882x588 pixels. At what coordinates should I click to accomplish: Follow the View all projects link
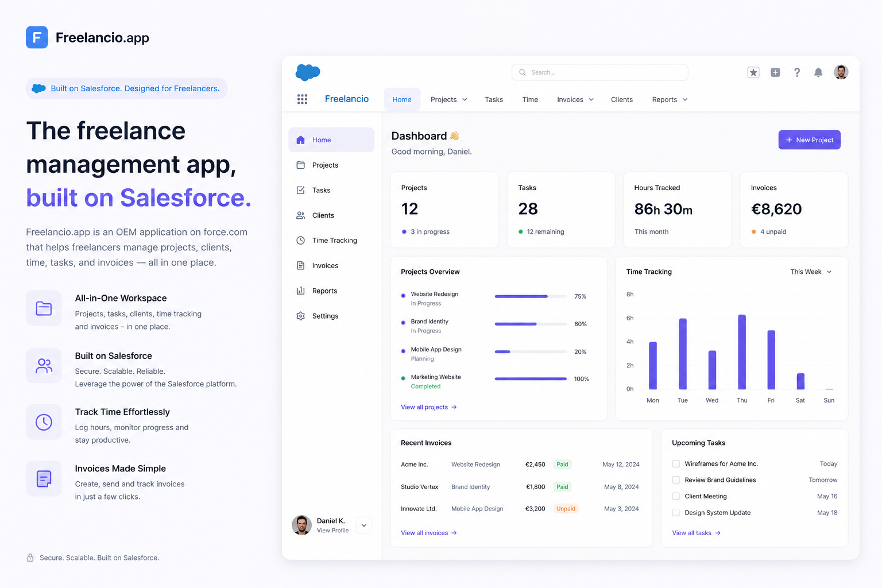429,407
